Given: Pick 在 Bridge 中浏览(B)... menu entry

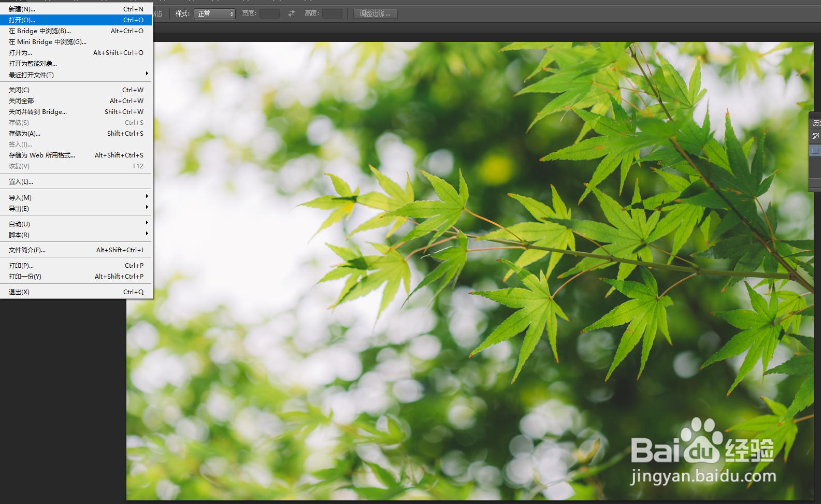Looking at the screenshot, I should point(76,31).
